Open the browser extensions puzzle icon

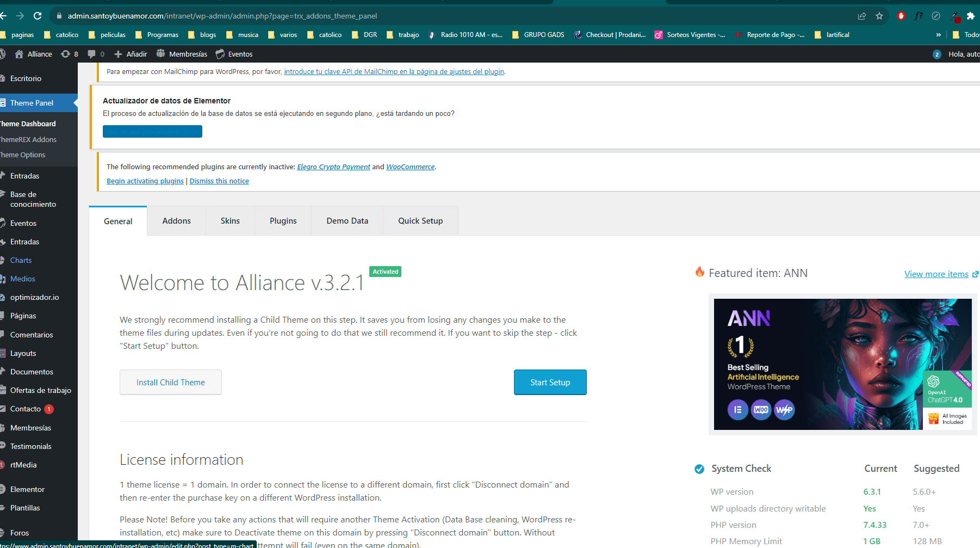pyautogui.click(x=971, y=16)
